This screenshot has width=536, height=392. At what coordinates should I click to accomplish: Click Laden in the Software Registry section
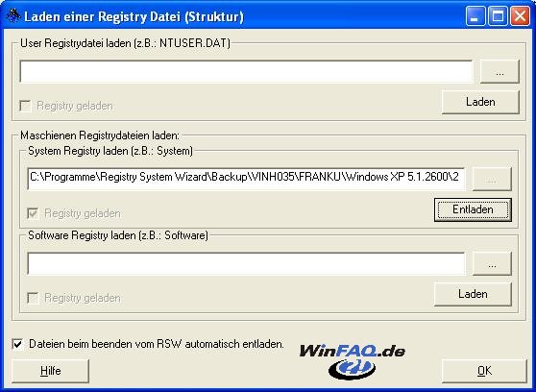473,294
